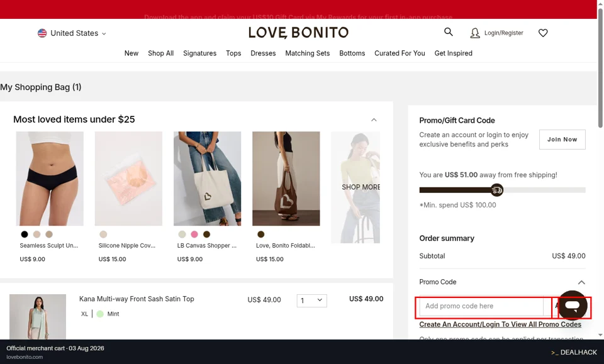Click the free shipping truck marker
The height and width of the screenshot is (364, 604).
click(497, 190)
